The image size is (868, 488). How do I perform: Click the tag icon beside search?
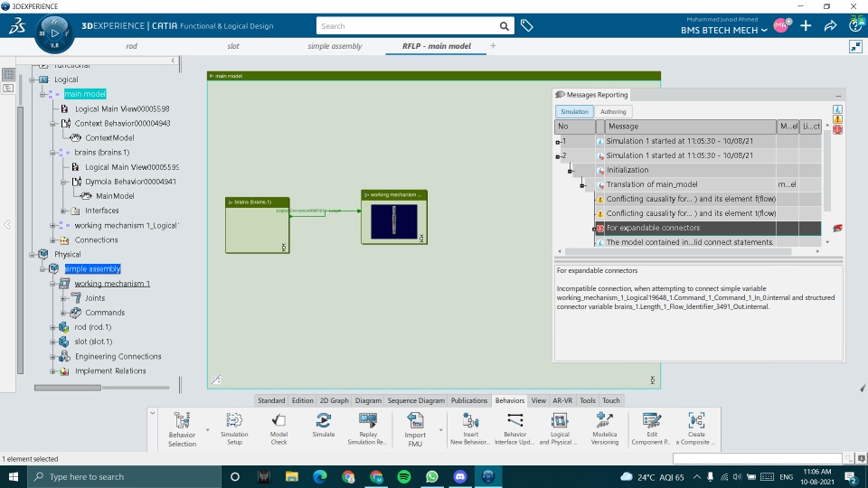[526, 25]
